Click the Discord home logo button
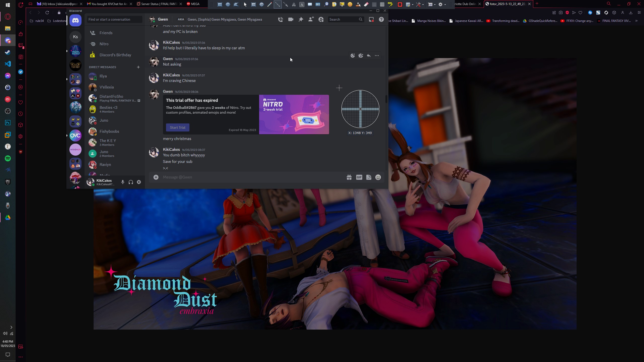 pyautogui.click(x=75, y=20)
